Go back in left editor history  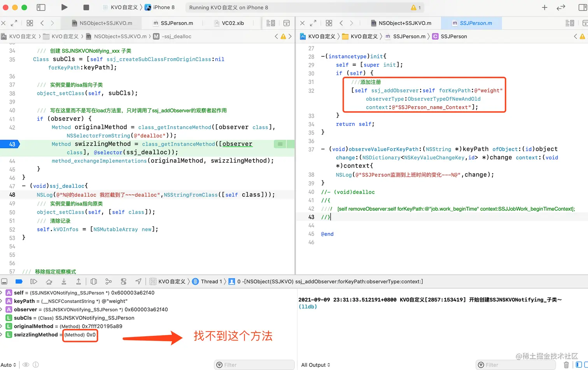coord(42,23)
